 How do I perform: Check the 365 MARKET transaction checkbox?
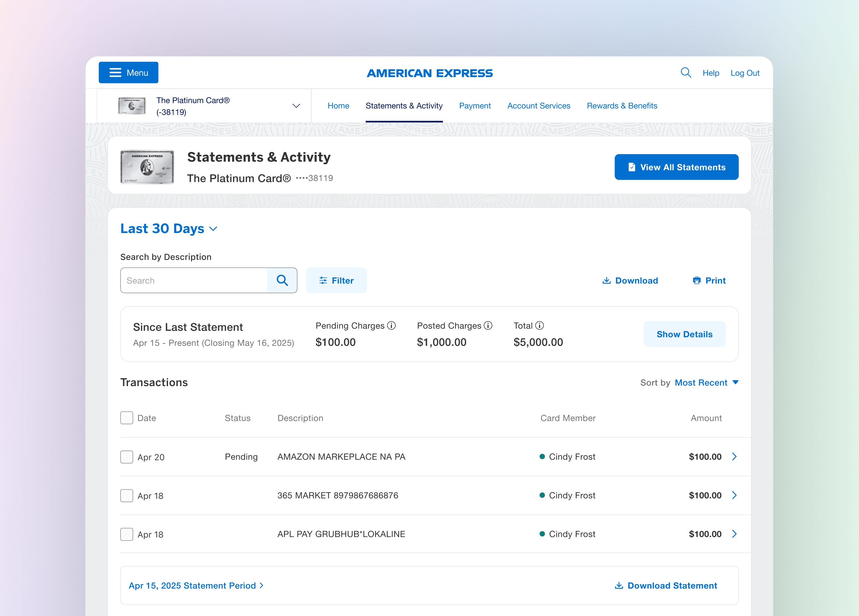point(127,496)
